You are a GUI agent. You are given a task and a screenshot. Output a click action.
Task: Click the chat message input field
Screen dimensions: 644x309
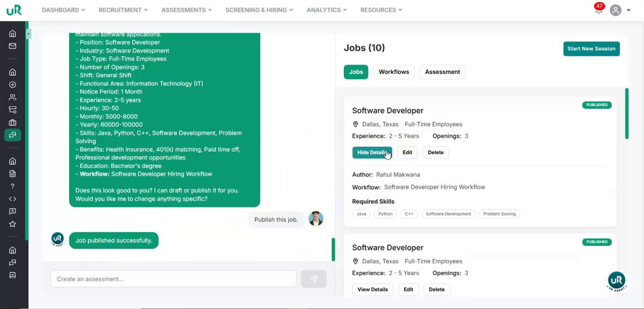coord(173,279)
